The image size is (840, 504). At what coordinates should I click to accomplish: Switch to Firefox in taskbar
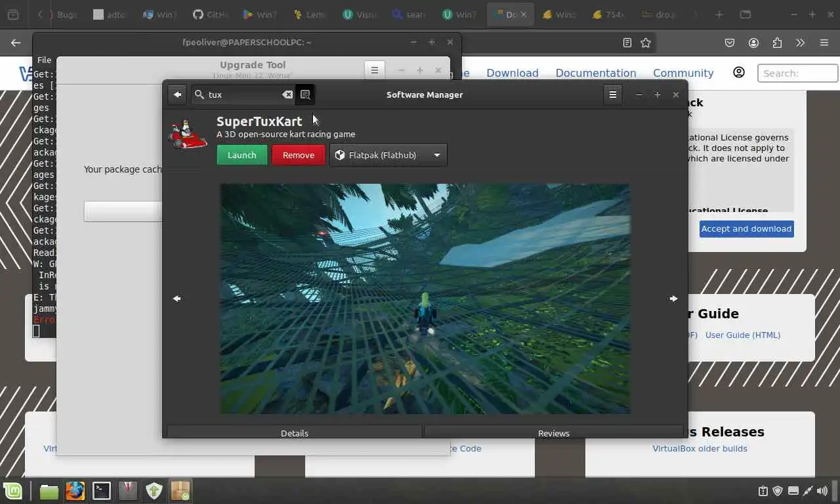tap(75, 491)
